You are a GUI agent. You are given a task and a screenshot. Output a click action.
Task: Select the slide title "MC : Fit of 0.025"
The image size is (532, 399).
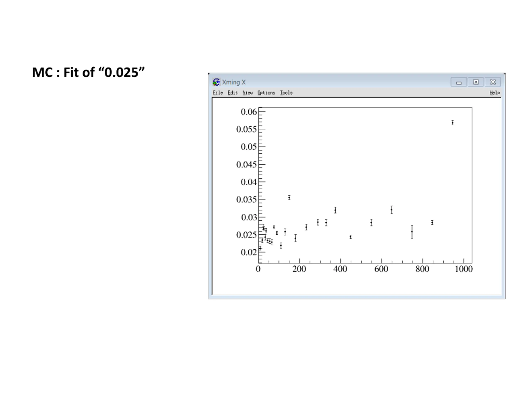(x=88, y=72)
